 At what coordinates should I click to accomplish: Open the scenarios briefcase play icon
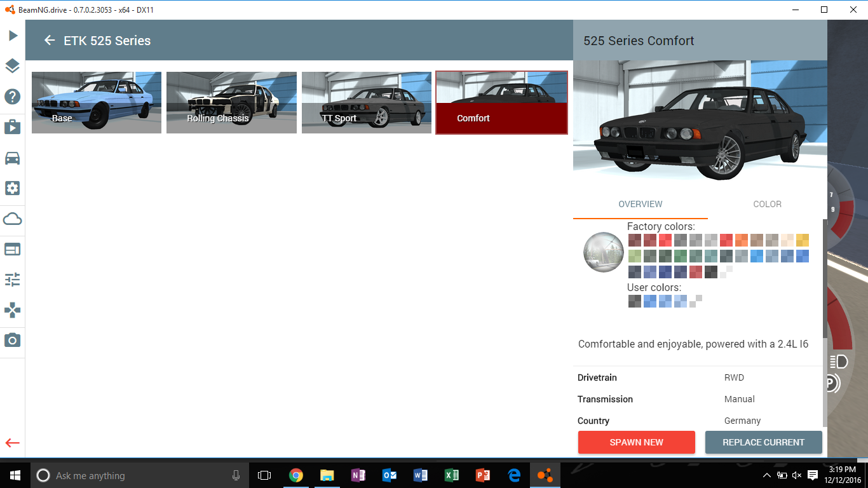pyautogui.click(x=12, y=127)
